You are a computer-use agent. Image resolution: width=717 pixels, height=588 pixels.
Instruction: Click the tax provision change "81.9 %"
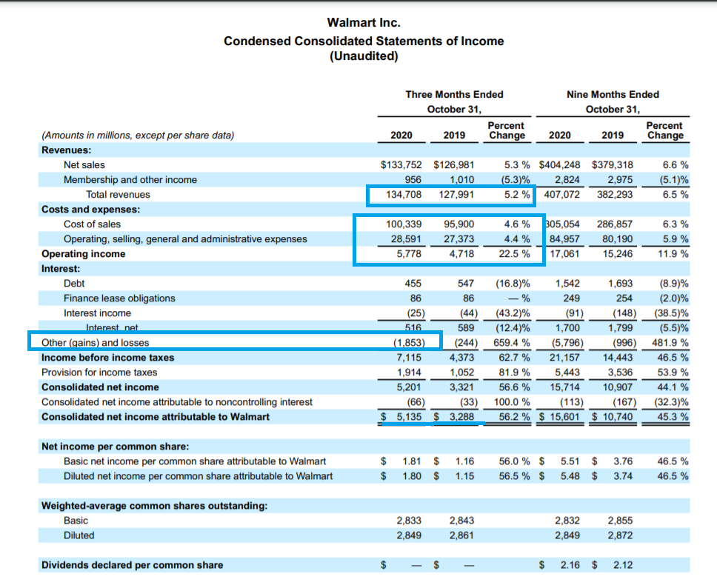click(515, 372)
